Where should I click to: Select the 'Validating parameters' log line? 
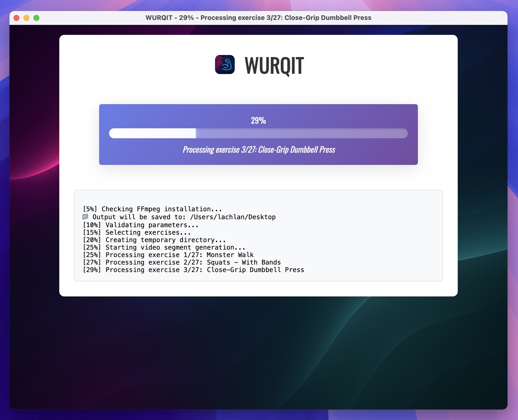(141, 225)
